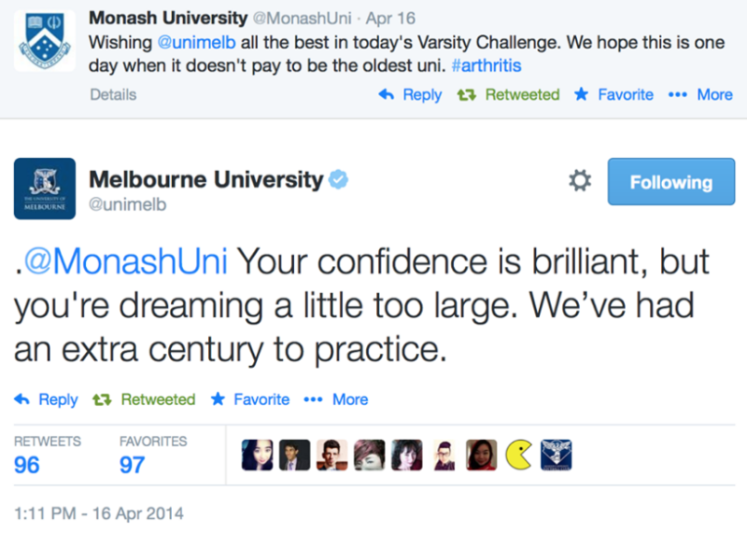View the 97 favorites count
This screenshot has width=747, height=560.
(x=133, y=464)
